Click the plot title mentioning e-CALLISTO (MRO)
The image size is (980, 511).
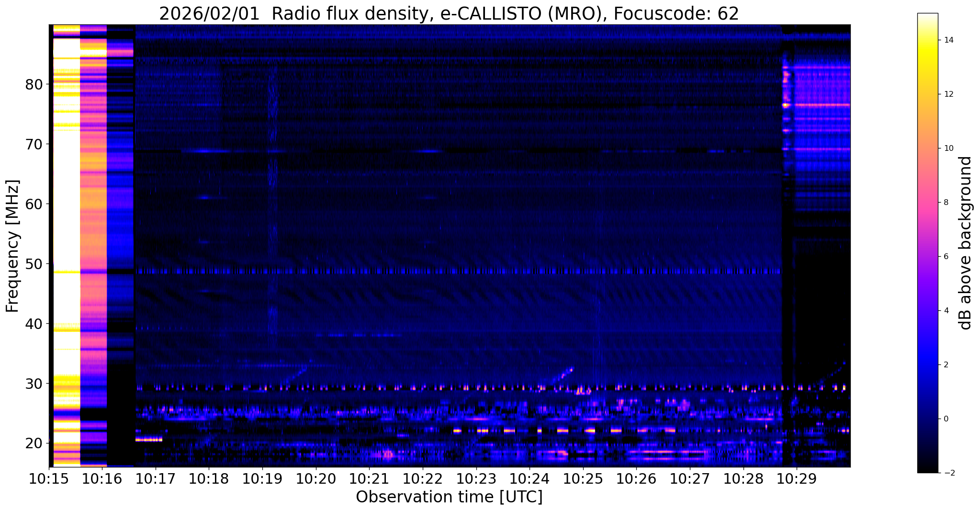tap(449, 13)
